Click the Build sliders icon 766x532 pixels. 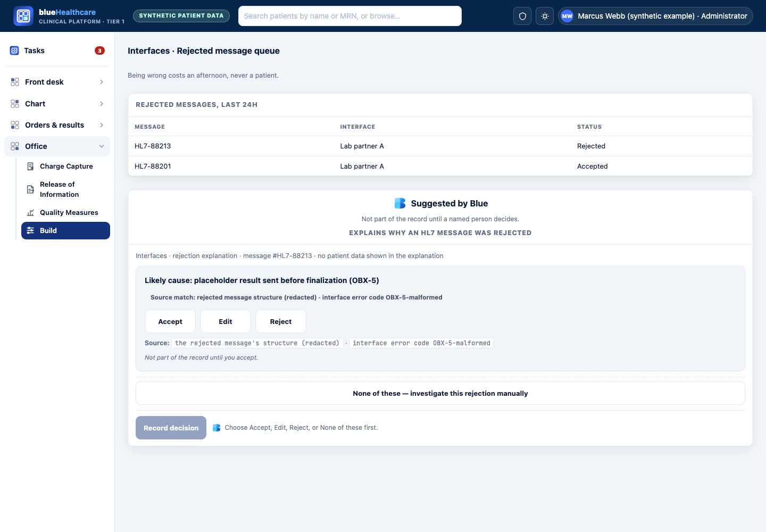click(x=30, y=230)
